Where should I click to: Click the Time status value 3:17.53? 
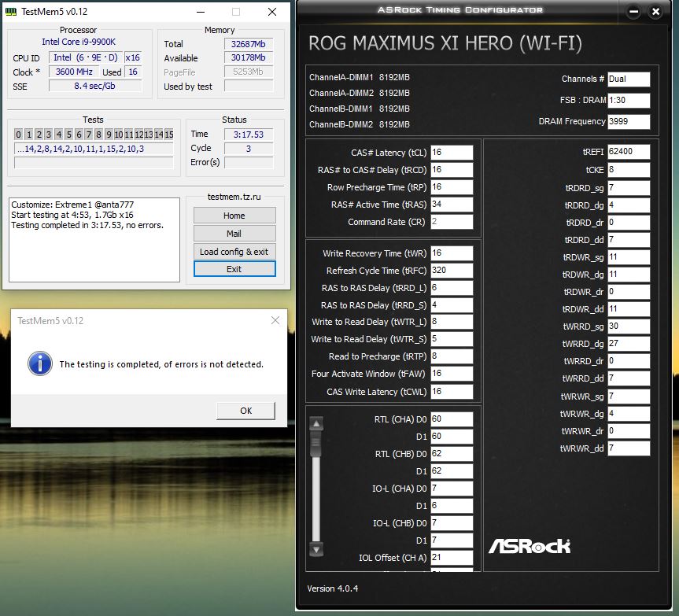coord(248,135)
